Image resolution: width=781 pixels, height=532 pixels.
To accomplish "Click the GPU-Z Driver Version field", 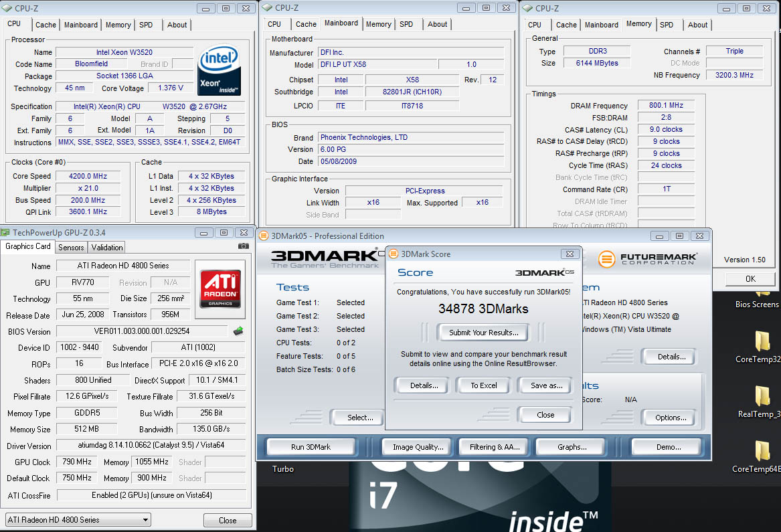I will pyautogui.click(x=151, y=445).
